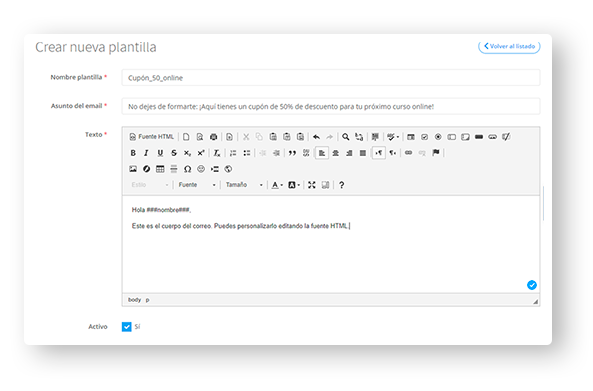The width and height of the screenshot is (593, 391).
Task: Open Find with magnifier icon
Action: point(345,137)
